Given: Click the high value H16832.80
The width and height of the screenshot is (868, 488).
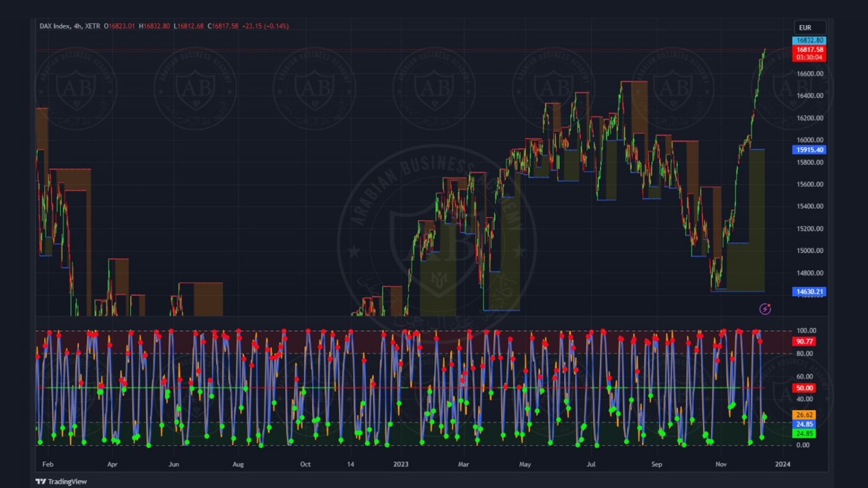Looking at the screenshot, I should point(155,26).
